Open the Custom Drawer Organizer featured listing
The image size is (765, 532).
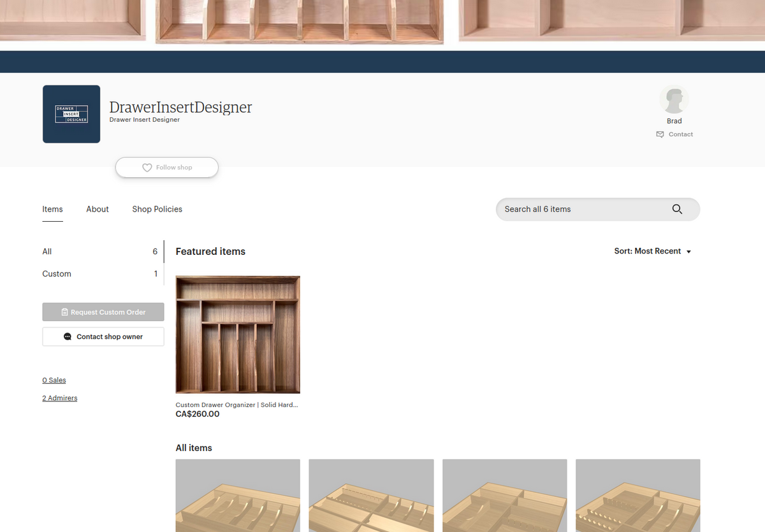pos(237,334)
